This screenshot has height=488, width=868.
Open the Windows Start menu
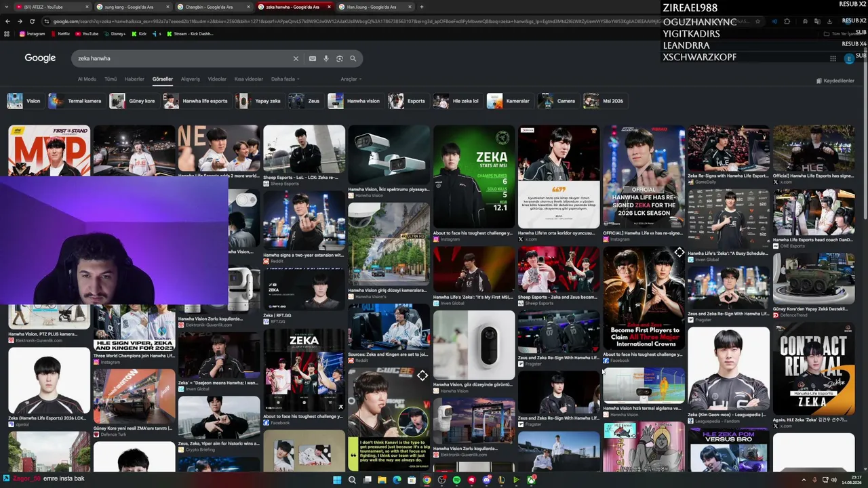click(x=337, y=480)
